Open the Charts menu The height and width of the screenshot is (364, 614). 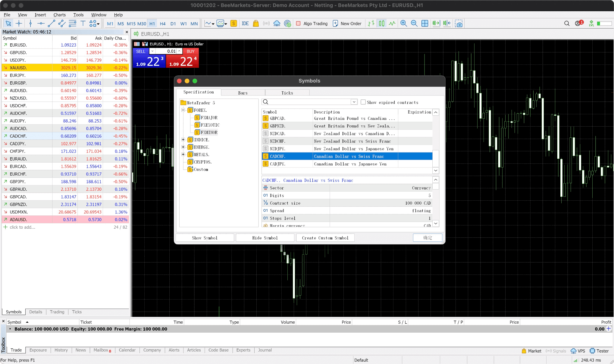pyautogui.click(x=59, y=15)
